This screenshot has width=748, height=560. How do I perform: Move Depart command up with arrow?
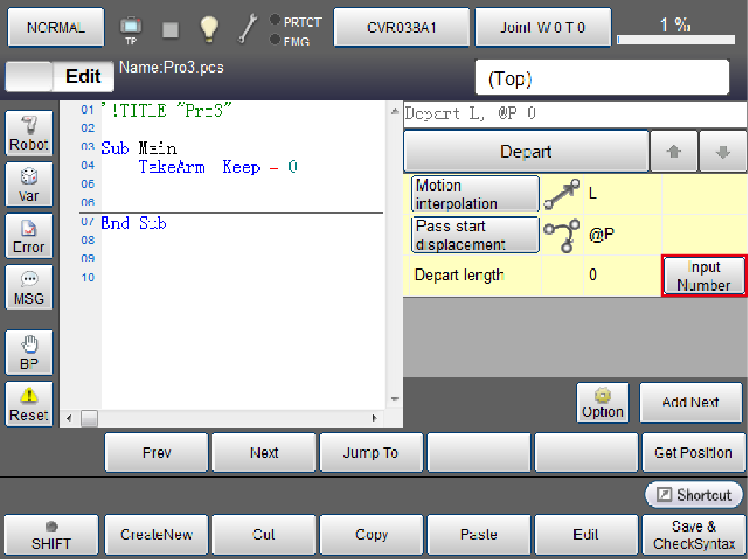point(674,152)
